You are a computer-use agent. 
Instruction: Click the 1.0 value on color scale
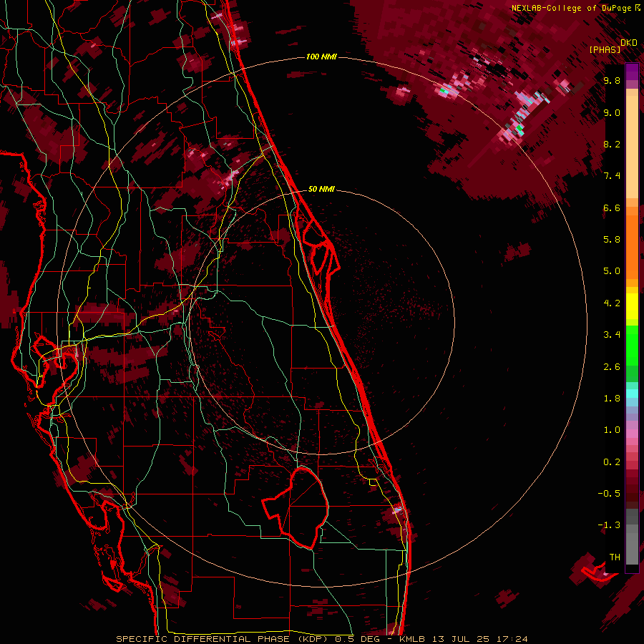pos(612,430)
